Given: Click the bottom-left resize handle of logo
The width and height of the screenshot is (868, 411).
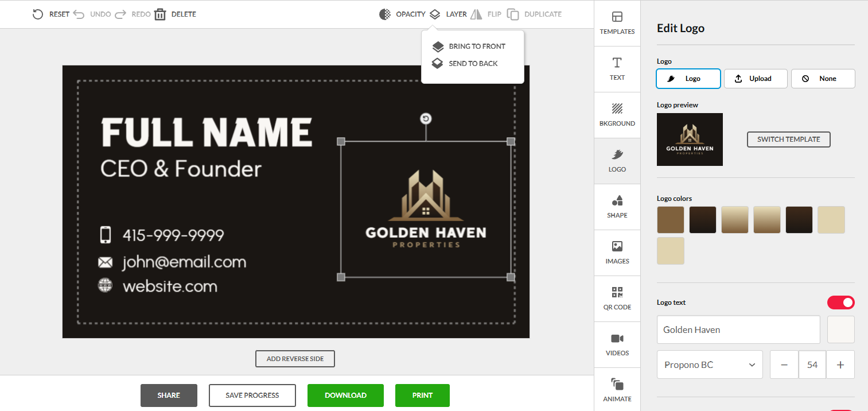Looking at the screenshot, I should click(x=341, y=277).
